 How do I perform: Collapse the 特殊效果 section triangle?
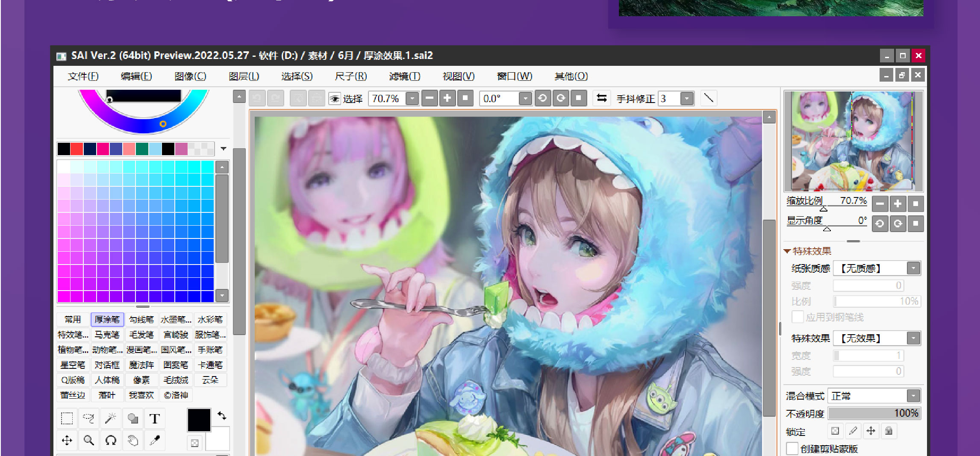[787, 251]
